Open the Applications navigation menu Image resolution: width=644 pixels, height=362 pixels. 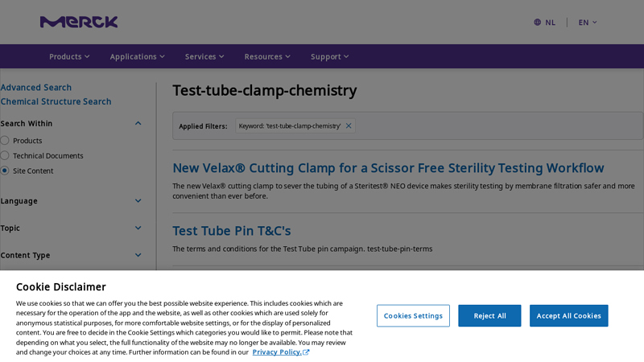(137, 56)
